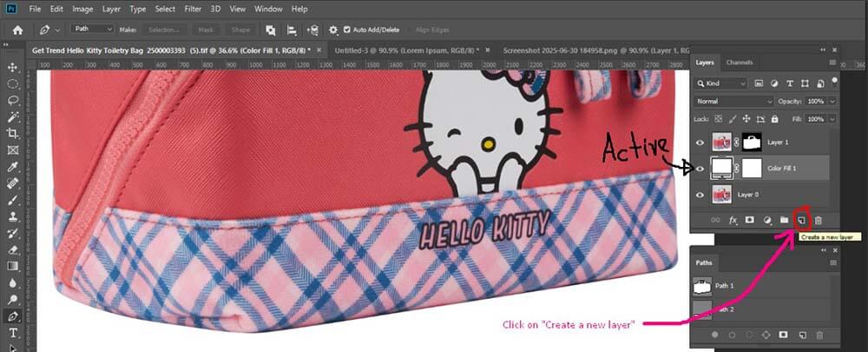Select the Brush tool
Viewport: 868px width, 352px height.
(12, 200)
